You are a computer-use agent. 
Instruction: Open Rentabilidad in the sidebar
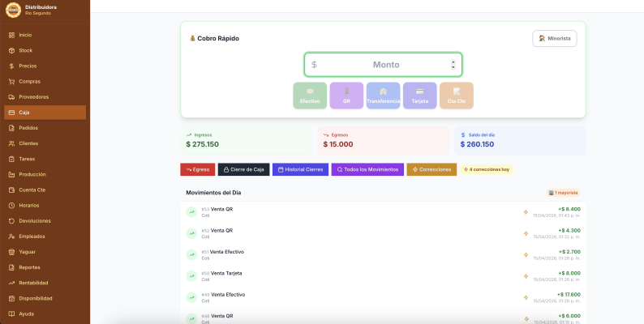coord(33,283)
